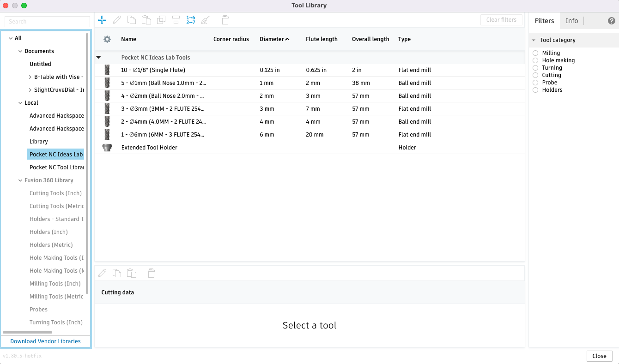Open Turning Tools (Inch) library

click(x=56, y=322)
